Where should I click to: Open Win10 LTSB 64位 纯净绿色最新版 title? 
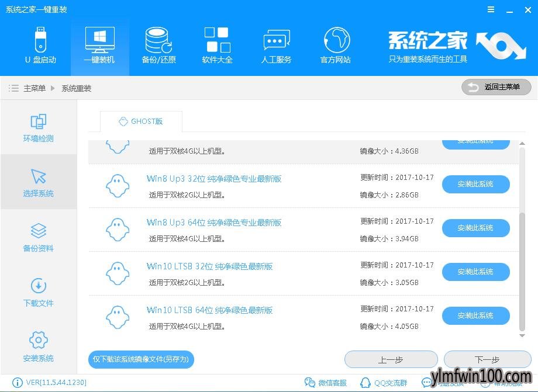209,310
